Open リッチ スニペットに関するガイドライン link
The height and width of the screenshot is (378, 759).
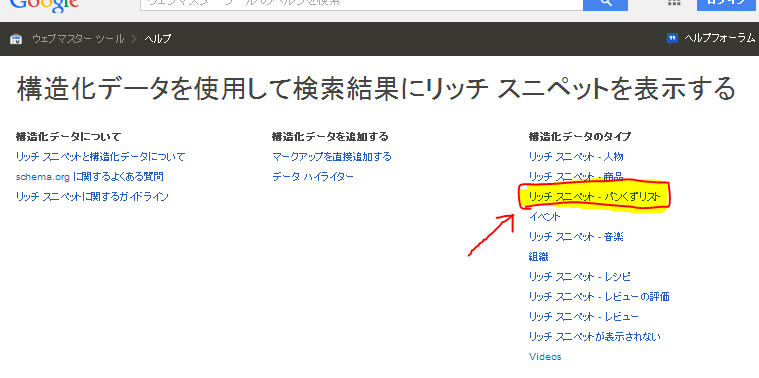[x=92, y=197]
